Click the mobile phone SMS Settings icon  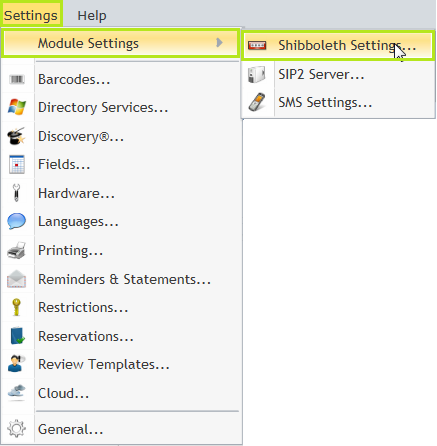tap(257, 102)
